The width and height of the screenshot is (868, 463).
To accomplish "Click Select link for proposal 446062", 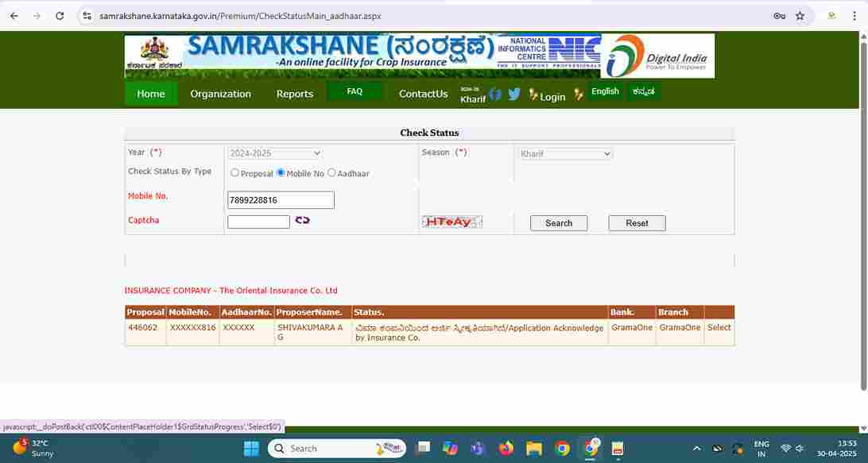I will coord(719,327).
